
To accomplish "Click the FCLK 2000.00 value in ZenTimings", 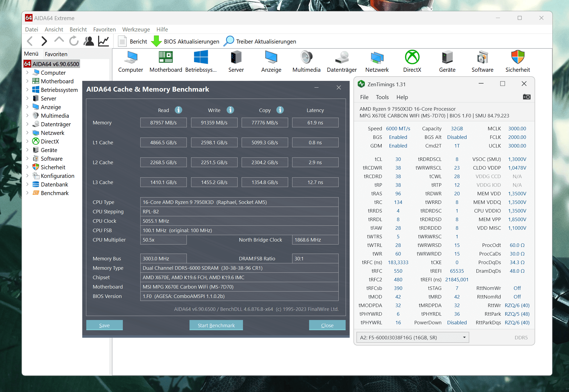I will pyautogui.click(x=517, y=137).
